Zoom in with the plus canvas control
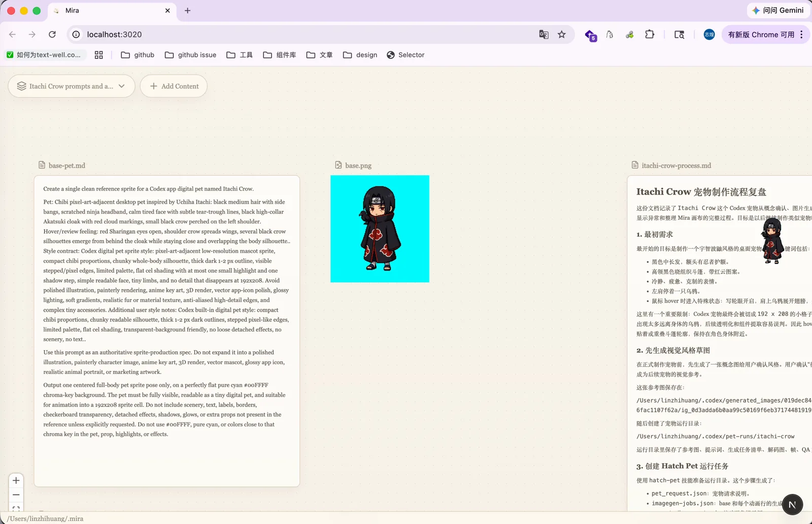812x524 pixels. 16,481
